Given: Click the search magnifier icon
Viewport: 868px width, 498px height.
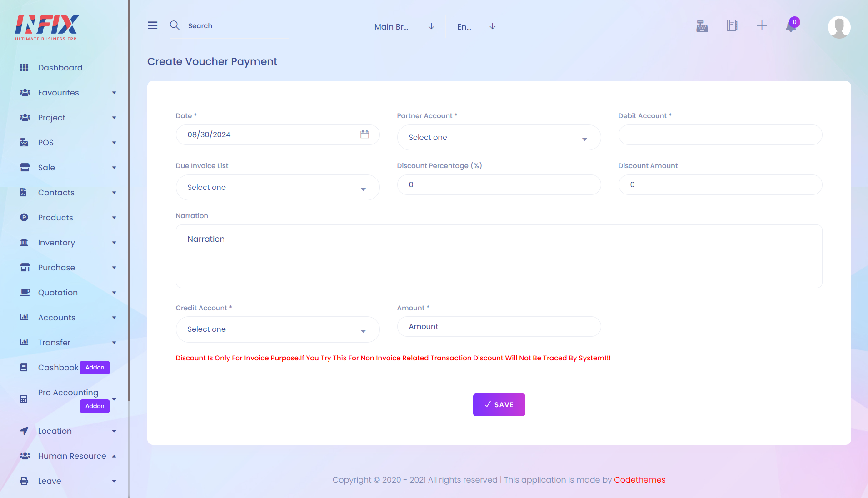Looking at the screenshot, I should (x=175, y=25).
